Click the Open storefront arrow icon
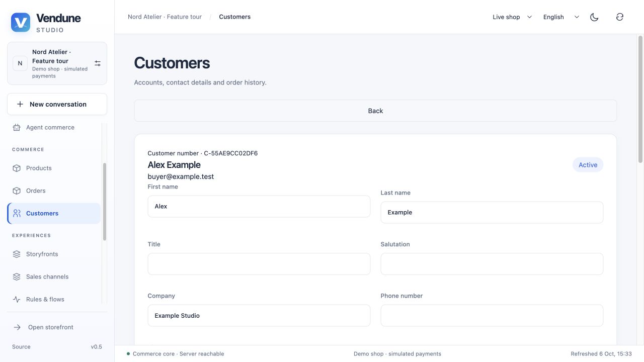 (17, 327)
